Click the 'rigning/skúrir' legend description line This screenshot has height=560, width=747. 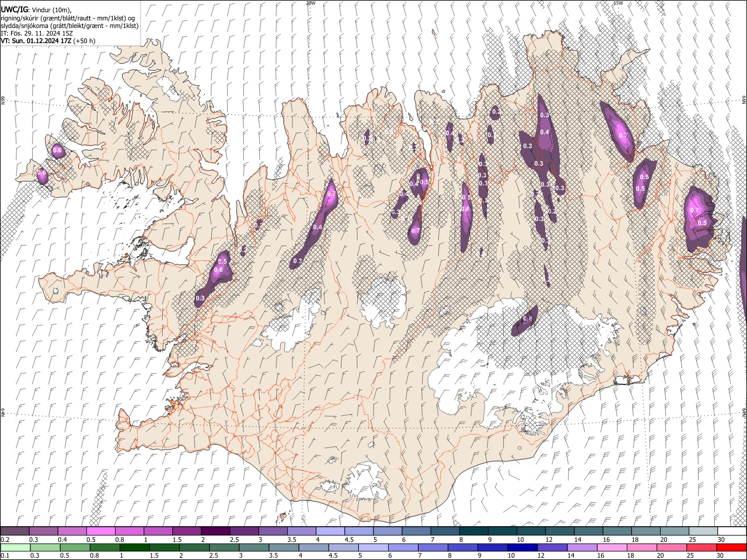coord(68,18)
